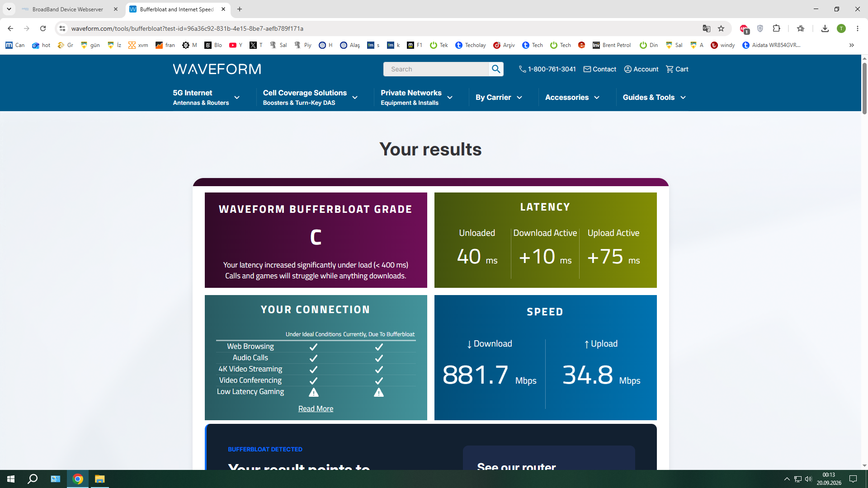
Task: Expand Cell Coverage Solutions menu
Action: [311, 98]
